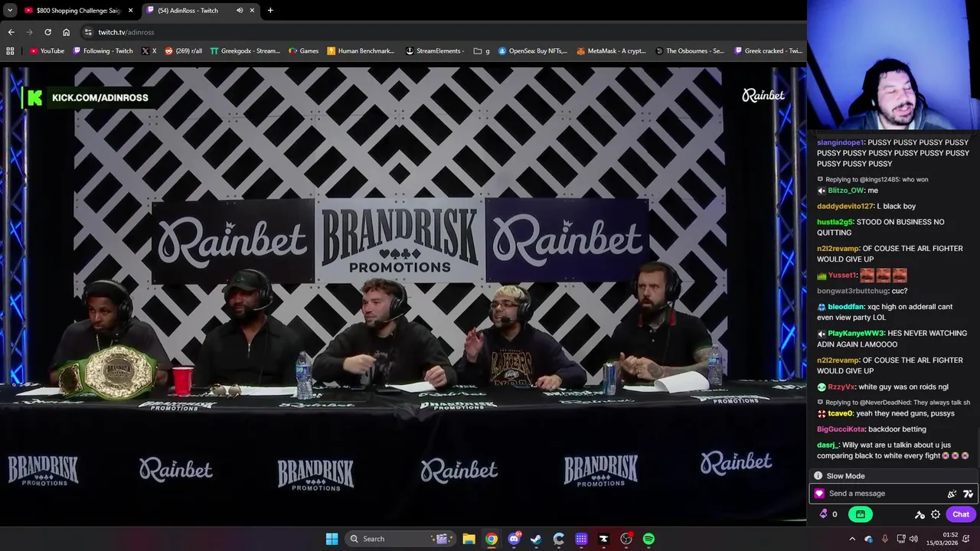Click the bleoddfan chat username
Image resolution: width=980 pixels, height=551 pixels.
coord(846,307)
